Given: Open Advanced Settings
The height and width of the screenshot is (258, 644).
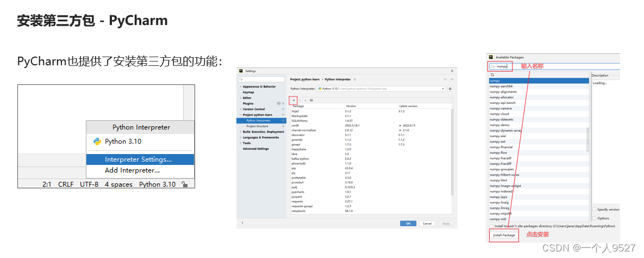Looking at the screenshot, I should pos(255,149).
